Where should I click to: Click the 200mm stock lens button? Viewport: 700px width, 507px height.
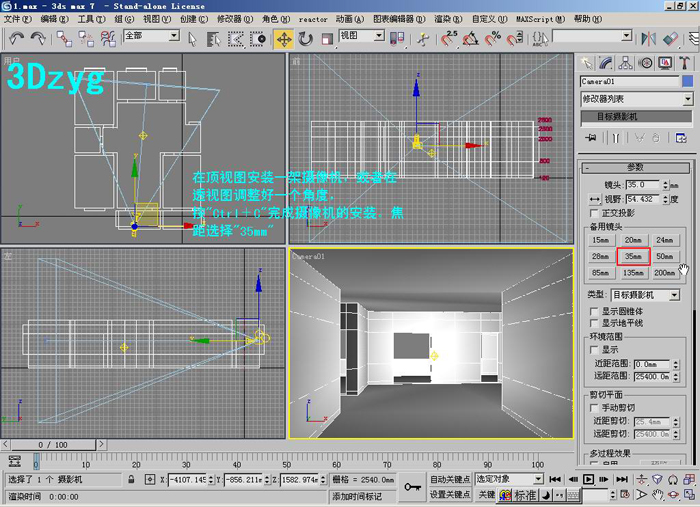[665, 273]
